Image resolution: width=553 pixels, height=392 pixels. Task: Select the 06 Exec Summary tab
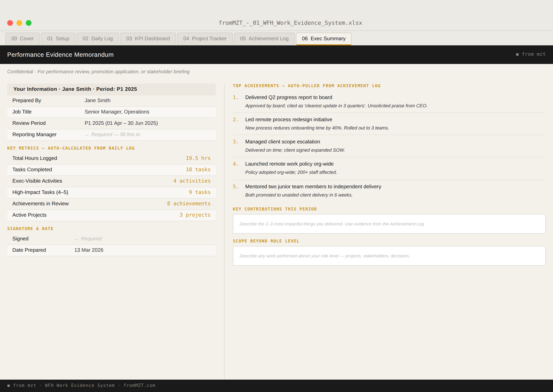click(x=323, y=39)
